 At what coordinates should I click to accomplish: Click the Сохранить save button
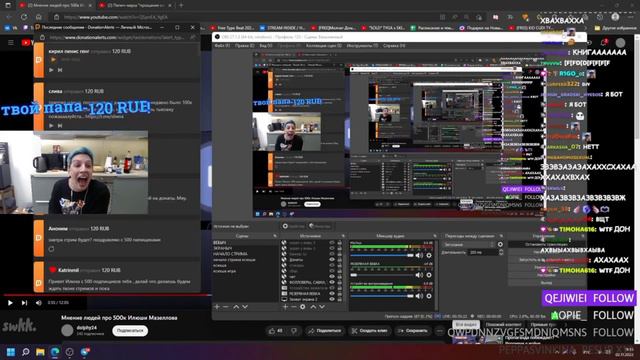(412, 331)
